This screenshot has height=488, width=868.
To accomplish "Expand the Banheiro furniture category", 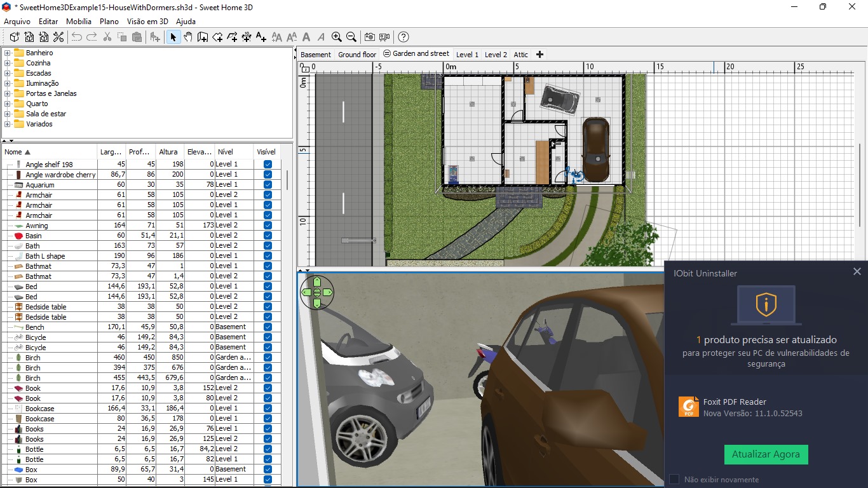I will [x=8, y=53].
